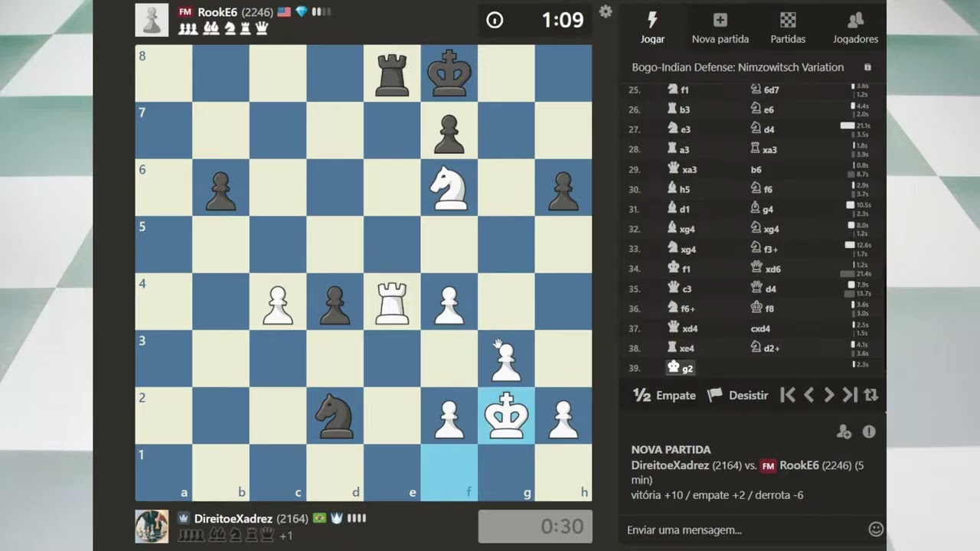This screenshot has height=551, width=980.
Task: Open the Partidas tab
Action: [788, 28]
